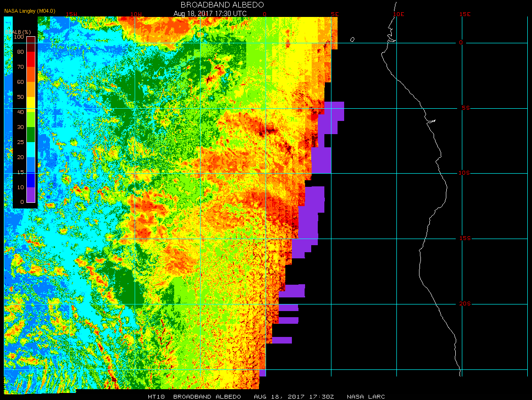Click the legend value '10'
Screen dimensions: 532x400
click(x=20, y=187)
